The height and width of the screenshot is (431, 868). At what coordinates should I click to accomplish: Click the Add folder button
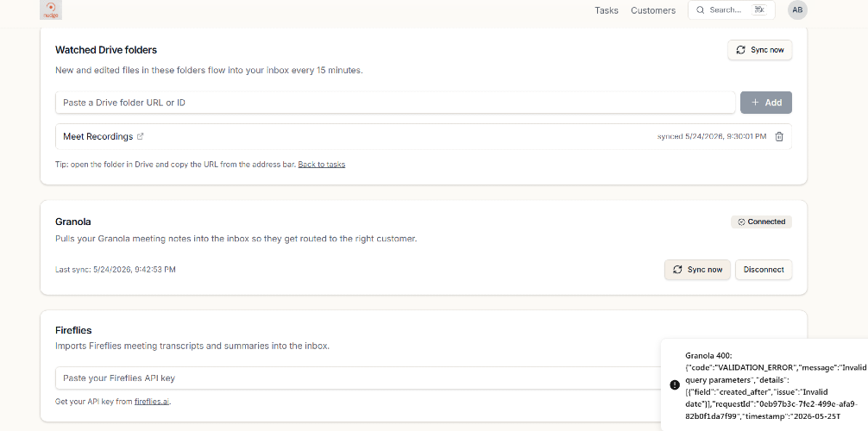(766, 103)
